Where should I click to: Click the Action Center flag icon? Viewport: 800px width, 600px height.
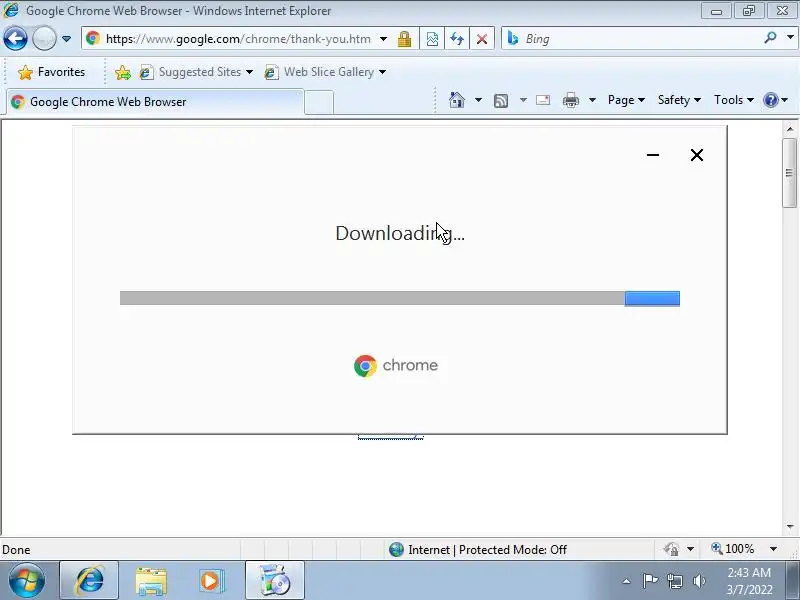point(650,581)
